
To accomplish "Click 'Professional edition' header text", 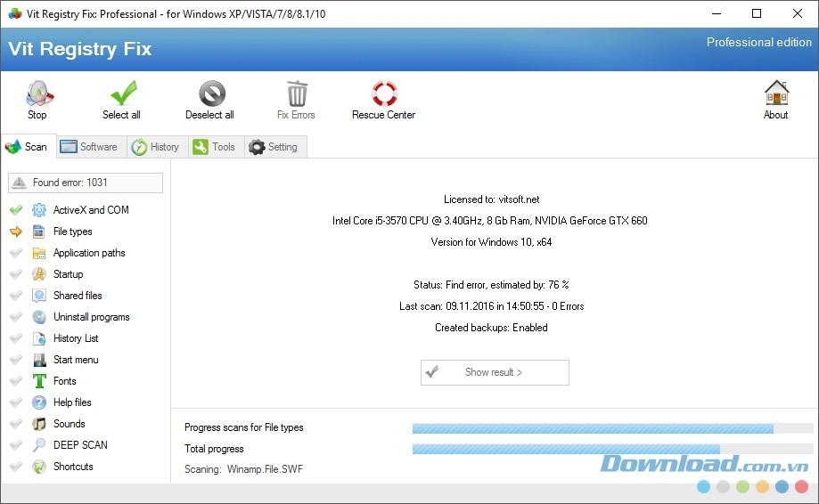I will tap(759, 42).
